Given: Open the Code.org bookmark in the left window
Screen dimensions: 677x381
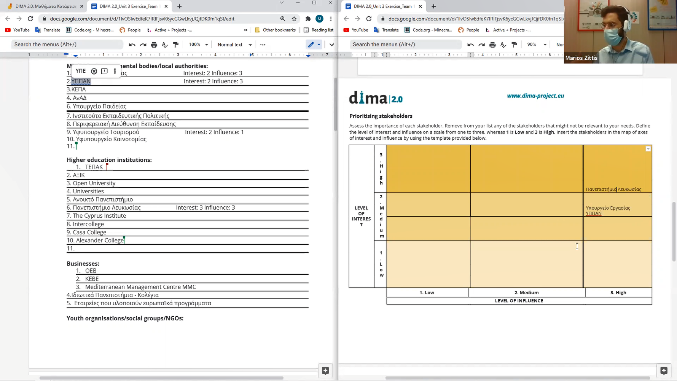Looking at the screenshot, I should [89, 30].
